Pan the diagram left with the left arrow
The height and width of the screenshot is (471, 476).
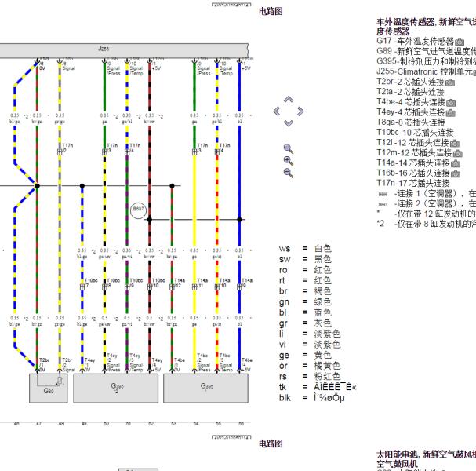[277, 111]
